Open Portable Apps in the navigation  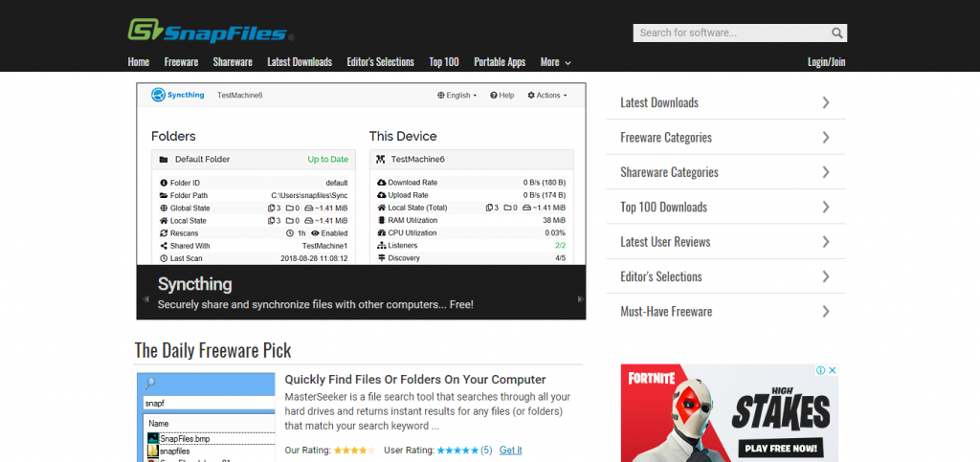[500, 62]
